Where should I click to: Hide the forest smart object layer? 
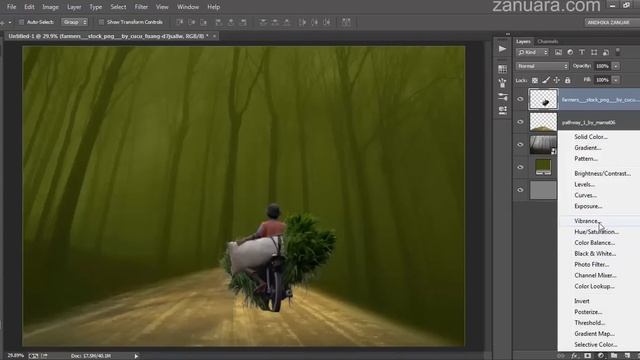520,144
